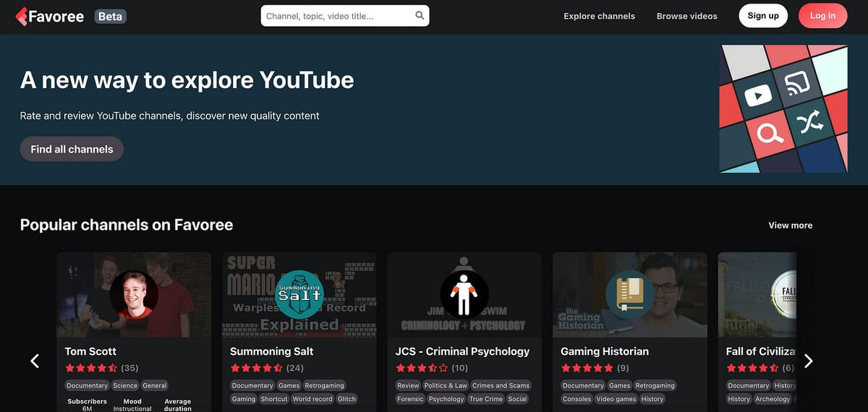This screenshot has height=412, width=868.
Task: Select Gaming Historian's Retrogaming tag
Action: tap(655, 385)
